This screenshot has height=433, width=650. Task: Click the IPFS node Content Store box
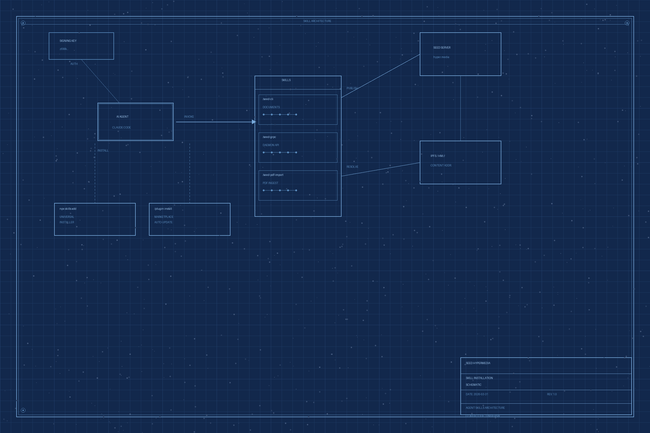coord(460,162)
